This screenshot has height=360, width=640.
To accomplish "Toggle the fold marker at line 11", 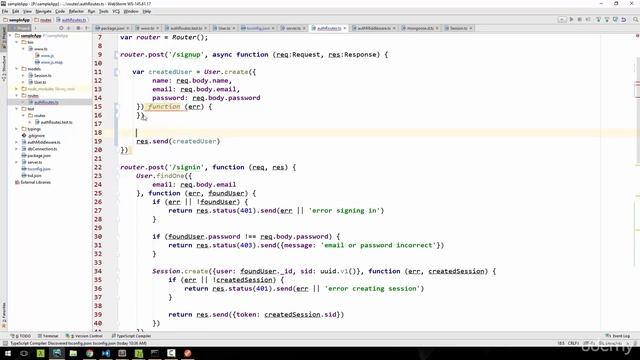I will pos(116,72).
